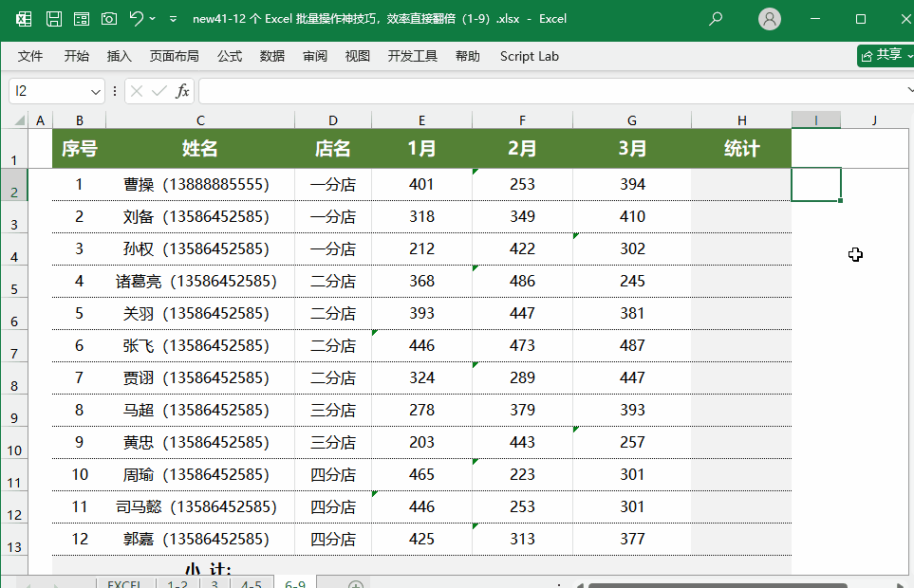Select row 5 header
This screenshot has width=914, height=588.
click(14, 282)
